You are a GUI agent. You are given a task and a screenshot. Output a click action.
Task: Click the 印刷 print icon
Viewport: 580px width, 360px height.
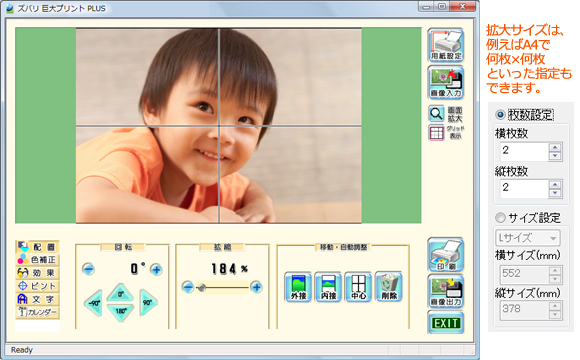click(446, 255)
